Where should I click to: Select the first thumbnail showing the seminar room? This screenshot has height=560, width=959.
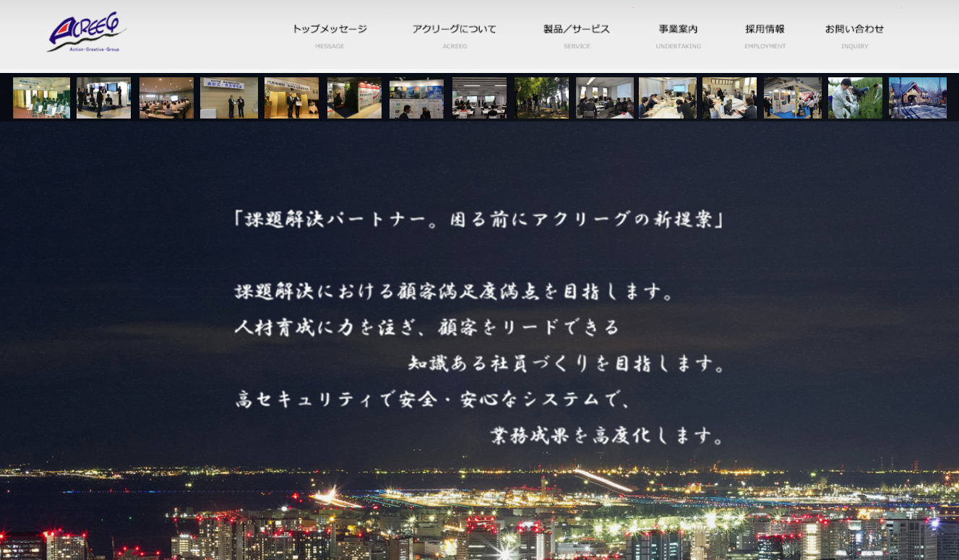click(41, 97)
